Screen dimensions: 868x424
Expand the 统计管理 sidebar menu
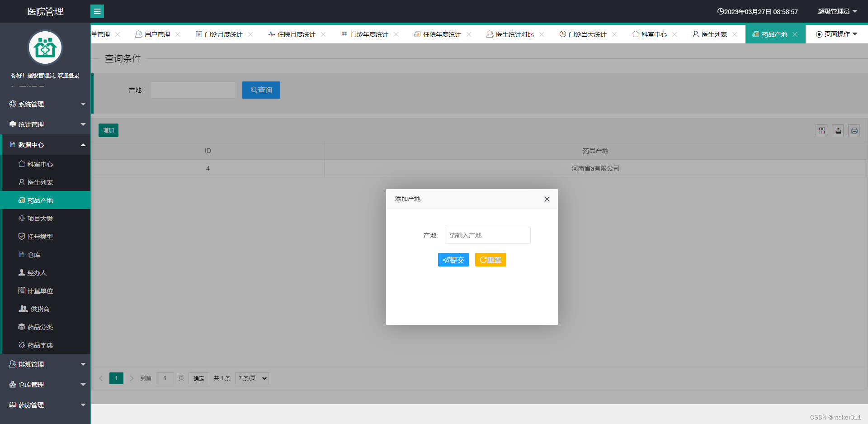point(46,124)
